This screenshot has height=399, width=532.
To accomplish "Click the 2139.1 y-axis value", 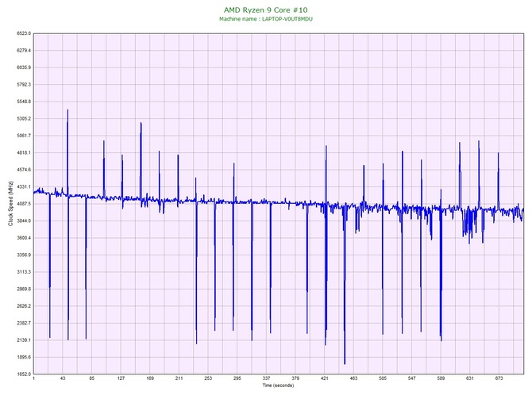I will (24, 340).
